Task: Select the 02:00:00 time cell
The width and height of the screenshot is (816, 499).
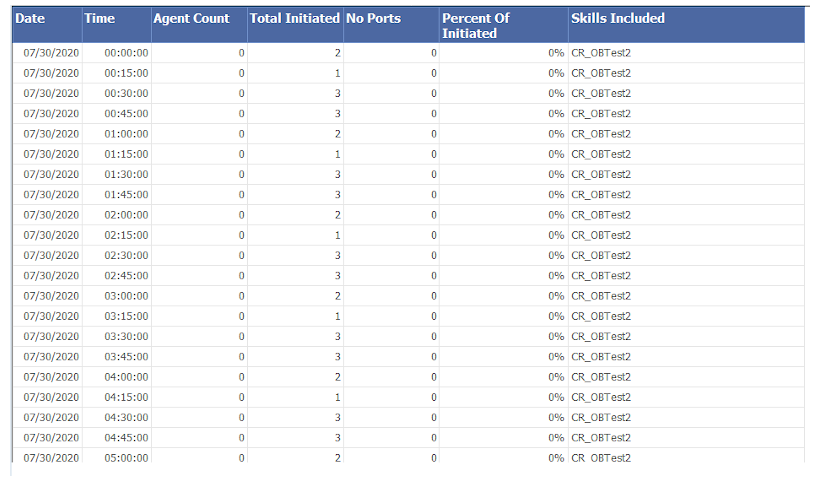Action: (117, 215)
